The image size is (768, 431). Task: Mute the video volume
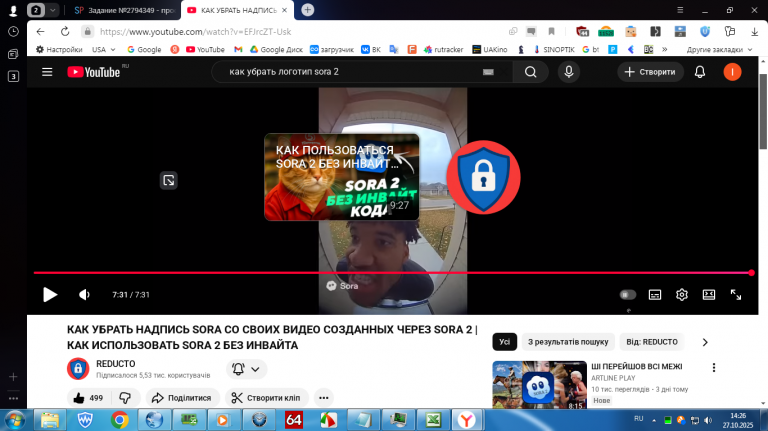tap(84, 294)
